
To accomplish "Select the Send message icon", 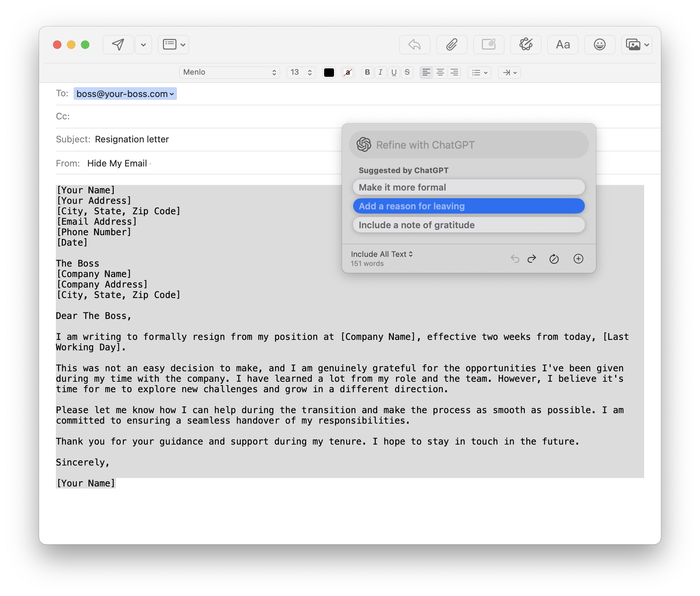I will pyautogui.click(x=118, y=45).
